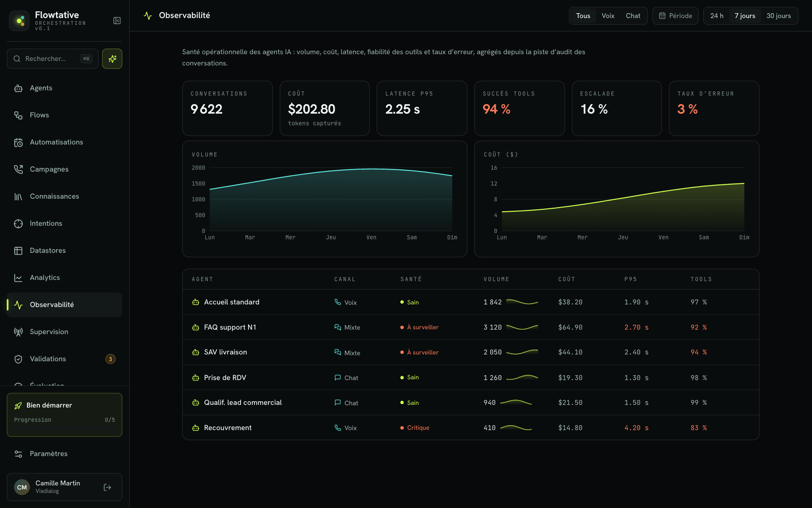Click the mixed channel icon for FAQ support N1
This screenshot has height=508, width=812.
(338, 327)
